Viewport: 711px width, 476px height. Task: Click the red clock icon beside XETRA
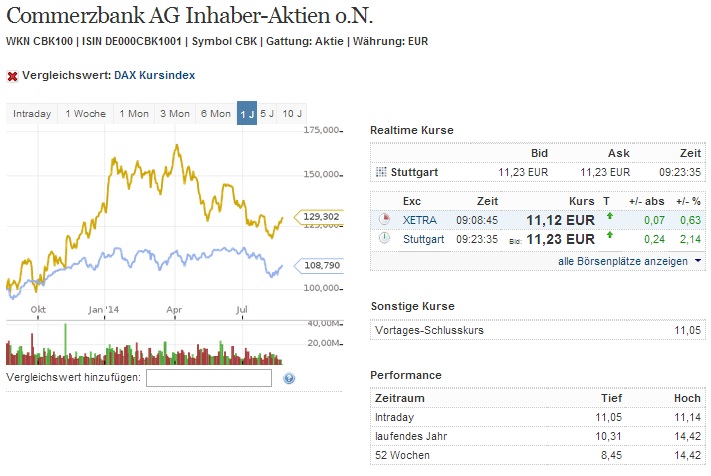pos(384,219)
